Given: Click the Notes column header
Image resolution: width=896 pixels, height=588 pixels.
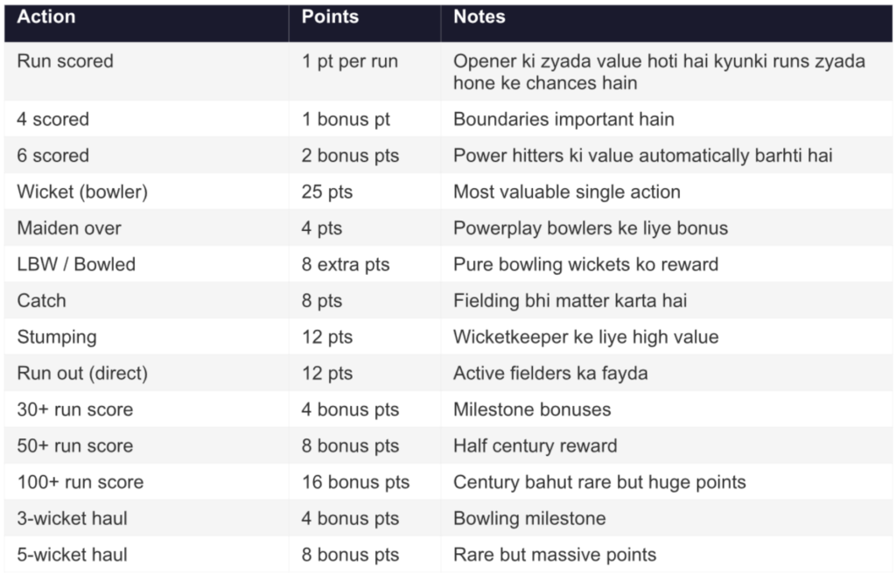Looking at the screenshot, I should (x=479, y=17).
